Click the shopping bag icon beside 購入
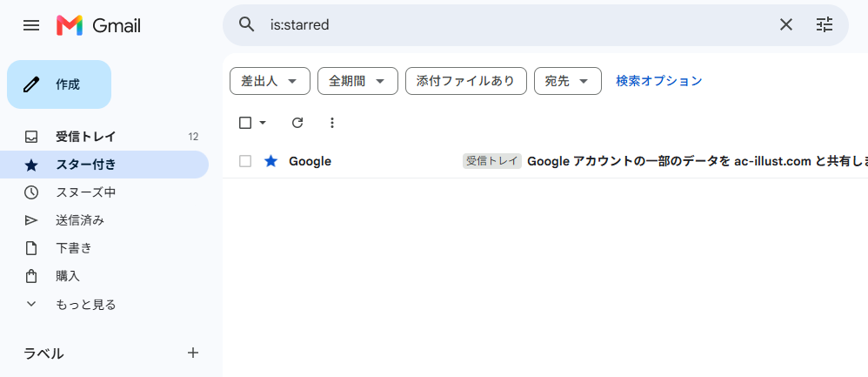 pos(31,275)
